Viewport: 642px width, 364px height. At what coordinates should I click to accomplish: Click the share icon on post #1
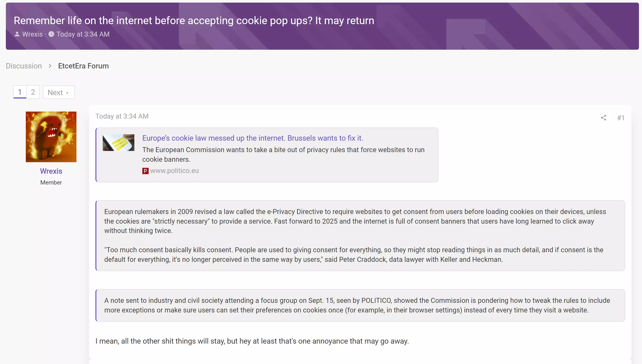(x=604, y=118)
